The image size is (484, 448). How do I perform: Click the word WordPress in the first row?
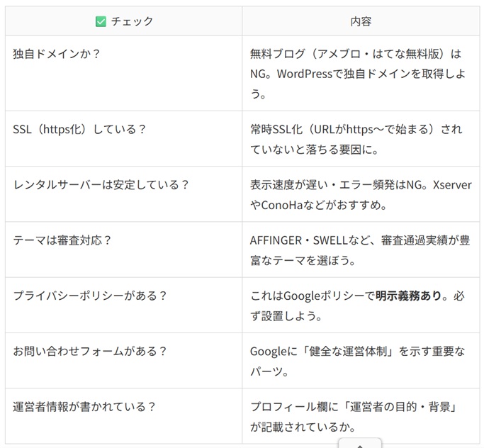click(315, 74)
